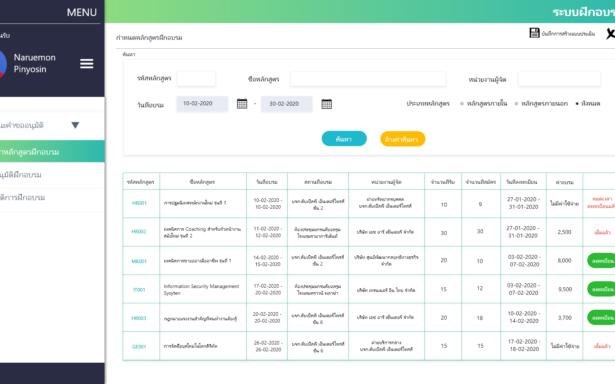
Task: Click the วันที่อบรม column header
Action: (267, 182)
